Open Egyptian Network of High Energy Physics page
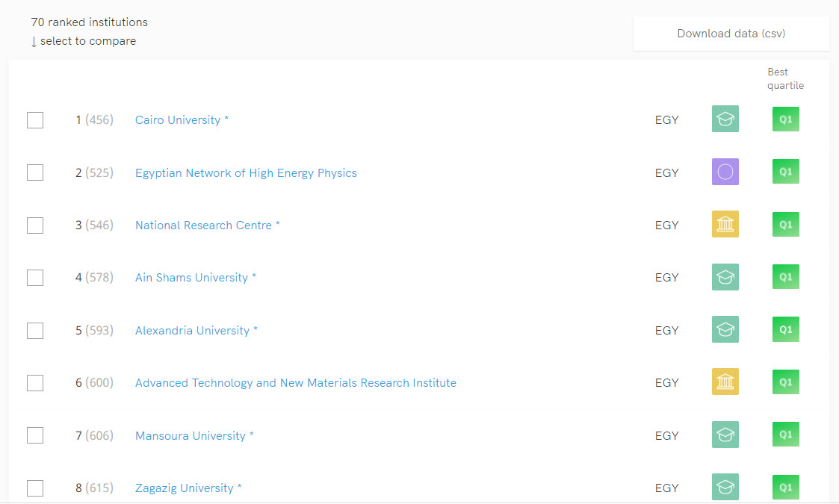This screenshot has height=504, width=839. point(246,173)
